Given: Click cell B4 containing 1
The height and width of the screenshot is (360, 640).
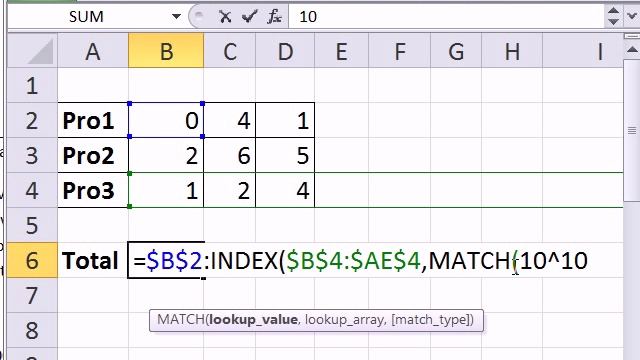Looking at the screenshot, I should 166,191.
